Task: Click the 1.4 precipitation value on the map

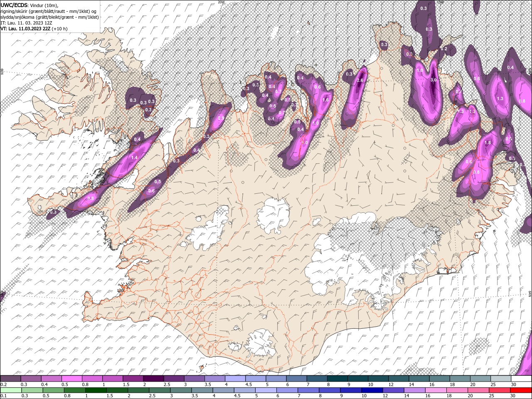Action: [134, 158]
